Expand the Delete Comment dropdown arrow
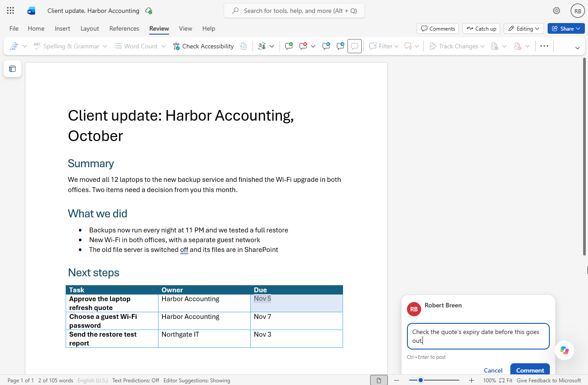This screenshot has height=385, width=588. coord(313,46)
